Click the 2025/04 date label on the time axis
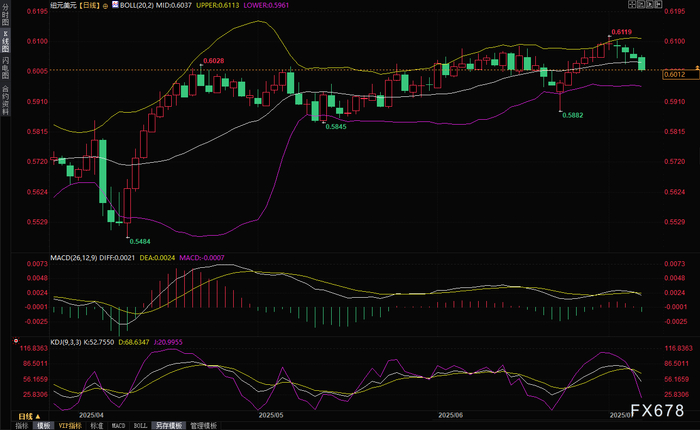The width and height of the screenshot is (700, 430). [91, 415]
